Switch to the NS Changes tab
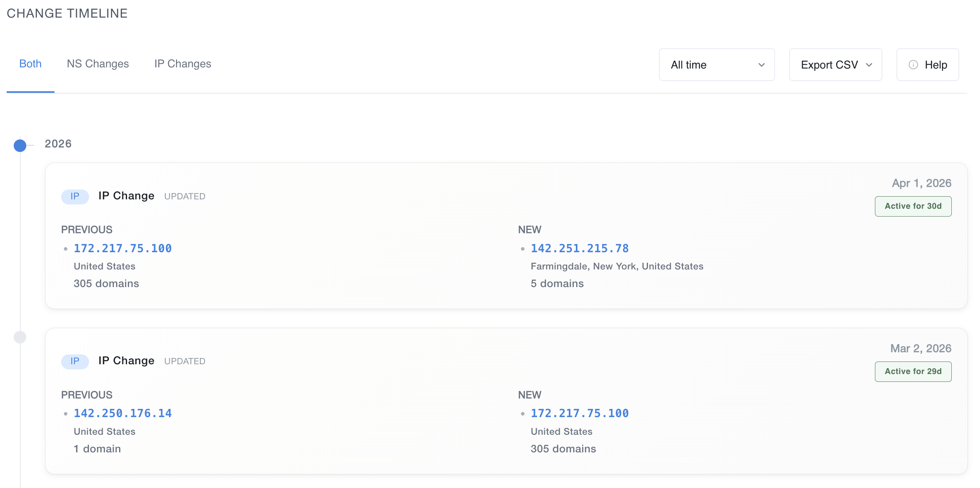Image resolution: width=980 pixels, height=488 pixels. click(98, 64)
